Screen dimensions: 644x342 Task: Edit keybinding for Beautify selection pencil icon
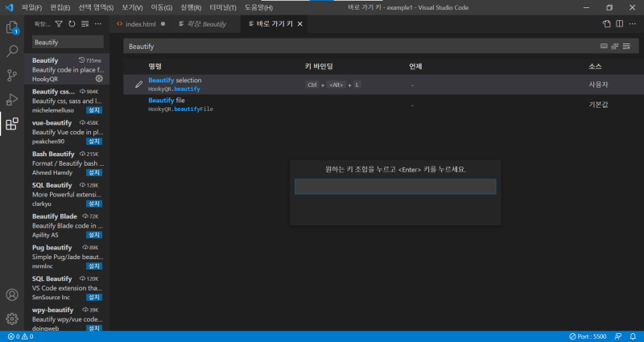(x=138, y=84)
